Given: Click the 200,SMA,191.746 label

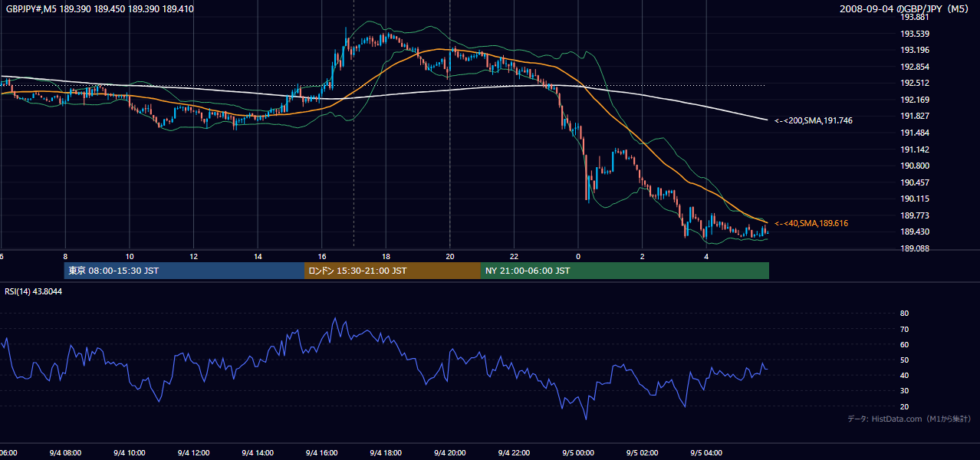Looking at the screenshot, I should click(x=814, y=120).
